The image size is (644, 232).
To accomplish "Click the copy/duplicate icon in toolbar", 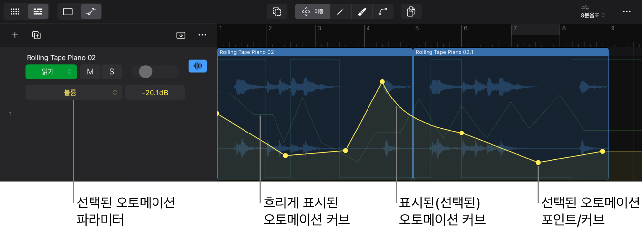I will coord(411,11).
